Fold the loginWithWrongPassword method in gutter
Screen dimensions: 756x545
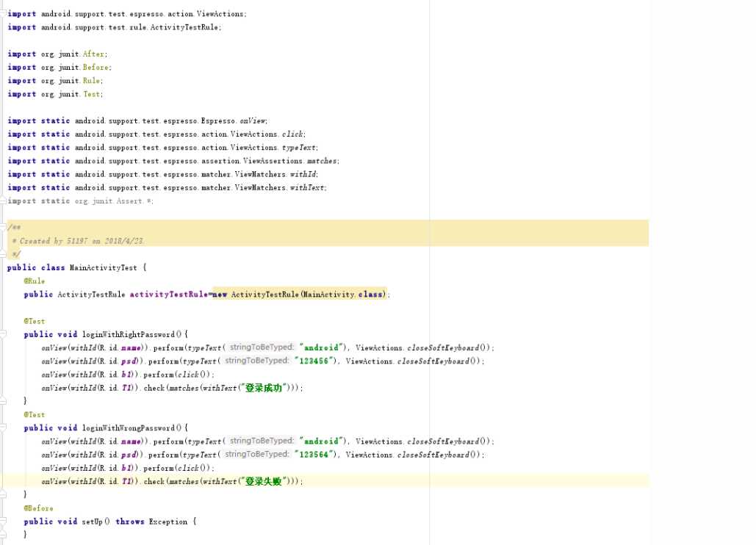(x=4, y=428)
